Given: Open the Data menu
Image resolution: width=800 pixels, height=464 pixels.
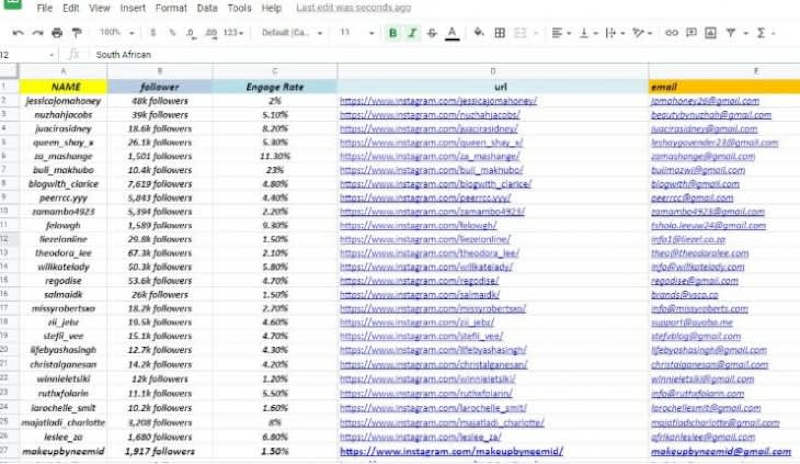Looking at the screenshot, I should point(207,8).
